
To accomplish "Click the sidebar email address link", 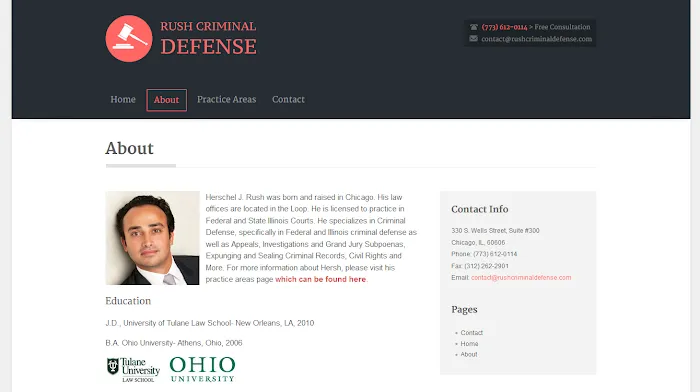I will point(521,278).
